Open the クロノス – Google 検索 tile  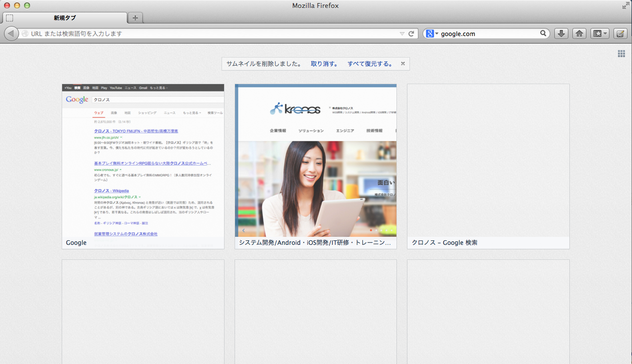(x=488, y=166)
